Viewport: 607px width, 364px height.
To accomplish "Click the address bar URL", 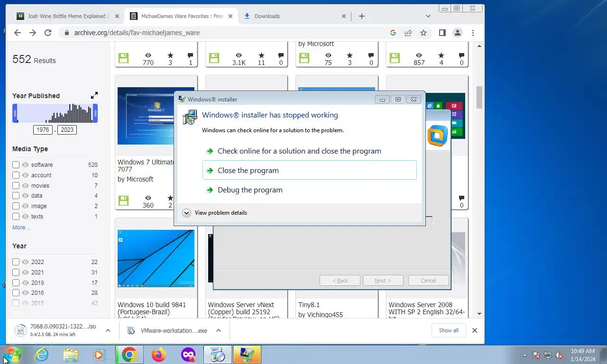I will point(137,33).
